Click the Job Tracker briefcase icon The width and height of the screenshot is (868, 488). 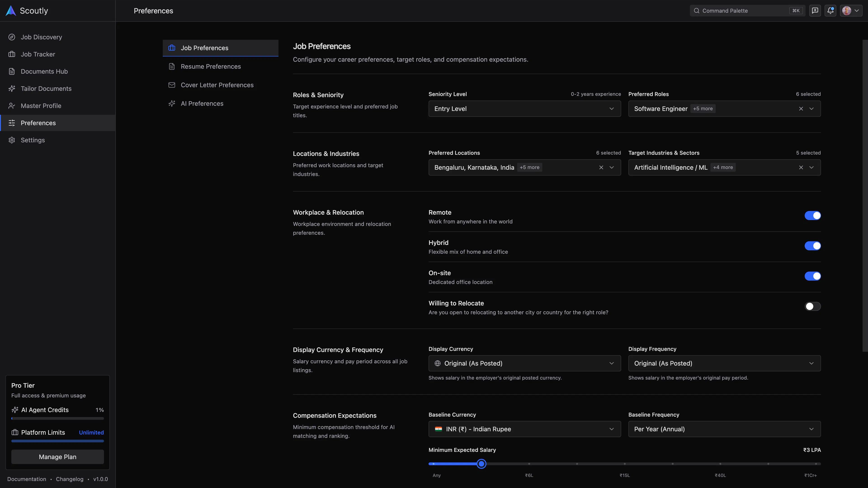click(12, 54)
